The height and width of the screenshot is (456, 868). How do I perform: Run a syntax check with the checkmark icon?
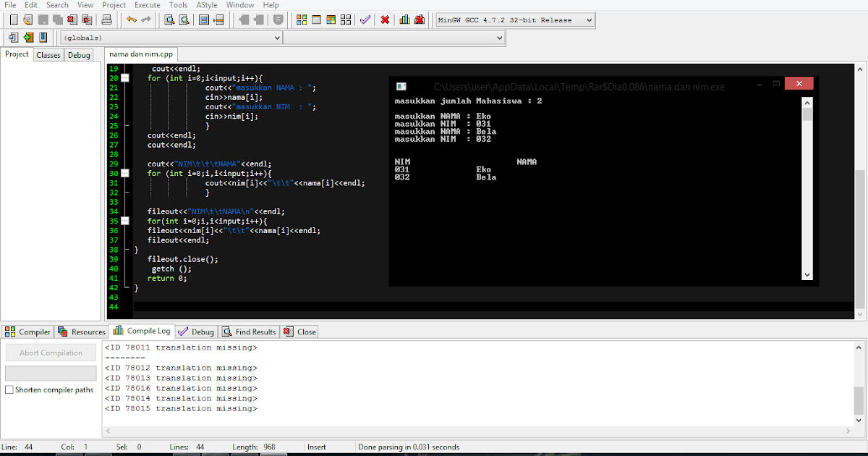click(x=365, y=20)
